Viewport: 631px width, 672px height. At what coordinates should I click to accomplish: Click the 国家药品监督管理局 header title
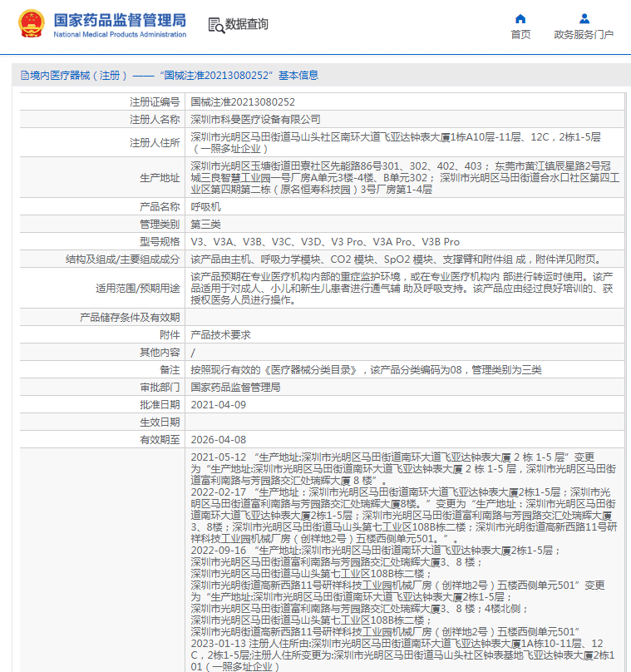pyautogui.click(x=120, y=20)
